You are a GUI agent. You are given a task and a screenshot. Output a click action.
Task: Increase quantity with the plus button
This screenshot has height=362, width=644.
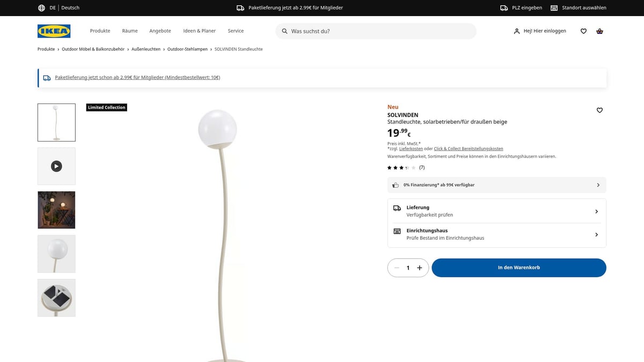point(420,268)
